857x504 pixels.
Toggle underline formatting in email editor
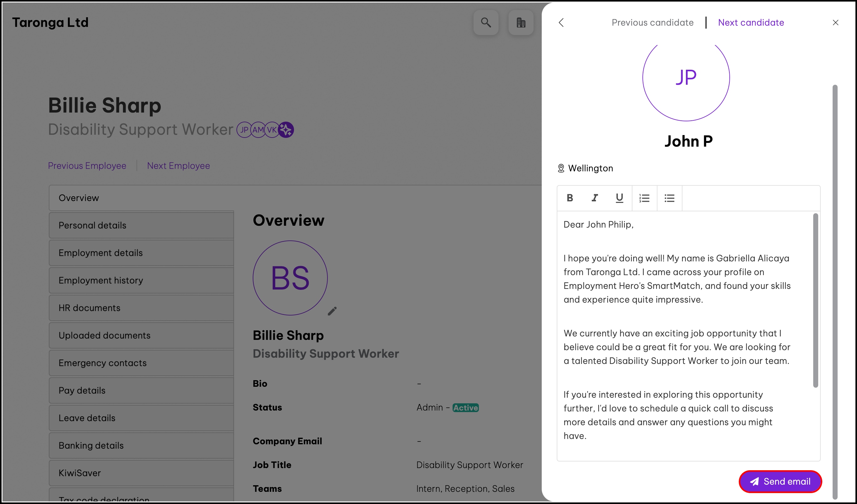(619, 198)
